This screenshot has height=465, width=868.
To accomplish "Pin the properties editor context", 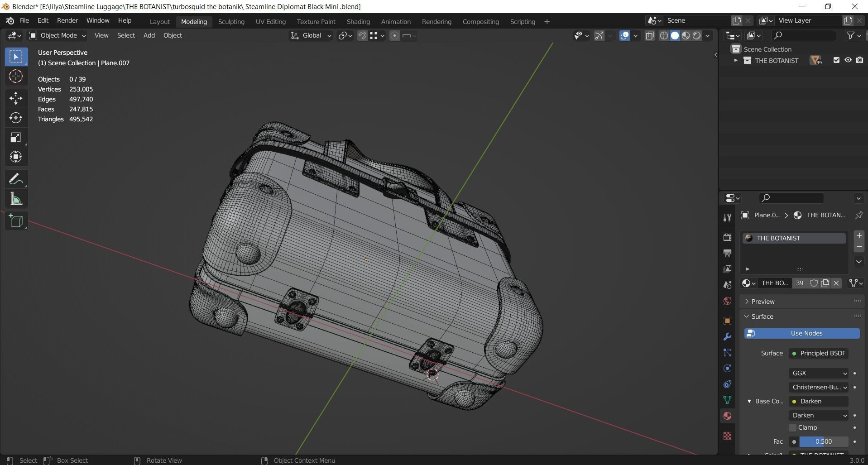I will tap(858, 215).
